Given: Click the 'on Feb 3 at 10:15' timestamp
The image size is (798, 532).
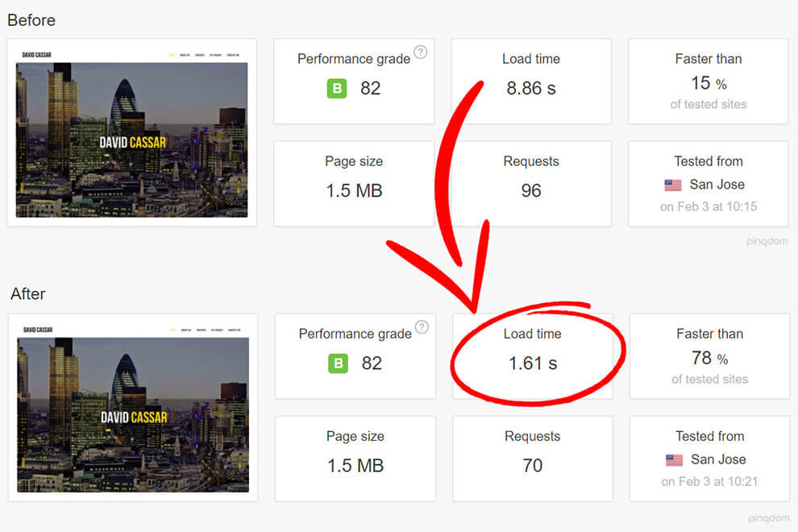Looking at the screenshot, I should (x=708, y=207).
